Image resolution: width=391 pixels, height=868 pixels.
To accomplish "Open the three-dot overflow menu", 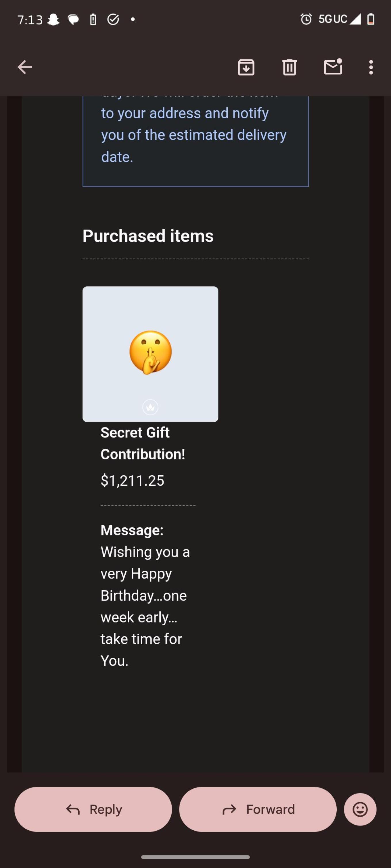I will click(371, 67).
